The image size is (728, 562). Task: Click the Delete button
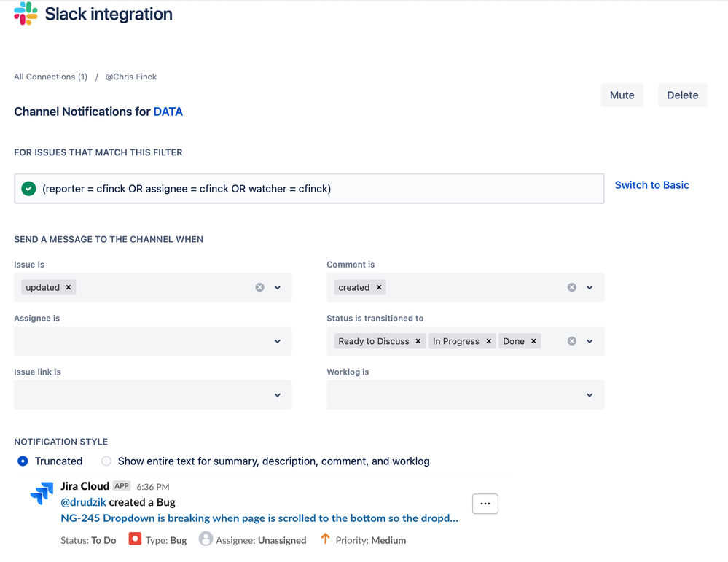point(683,95)
